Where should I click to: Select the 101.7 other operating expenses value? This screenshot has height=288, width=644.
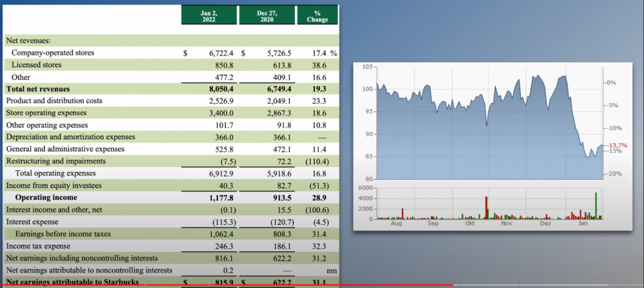point(224,125)
